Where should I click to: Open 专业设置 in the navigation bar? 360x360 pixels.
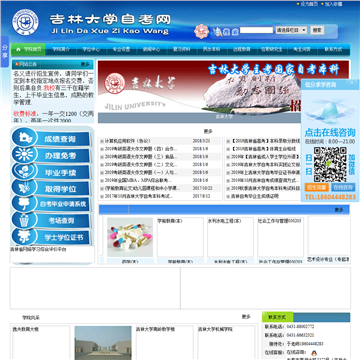tap(121, 49)
